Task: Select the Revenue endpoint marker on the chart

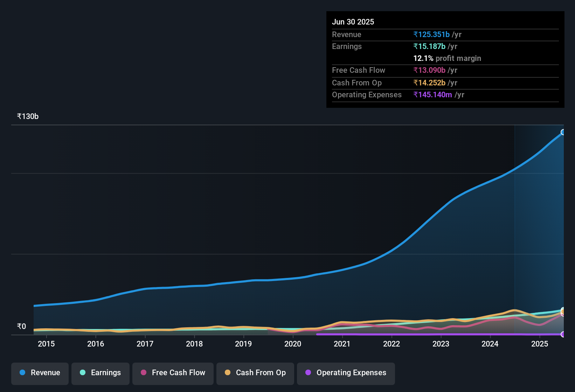Action: tap(563, 132)
